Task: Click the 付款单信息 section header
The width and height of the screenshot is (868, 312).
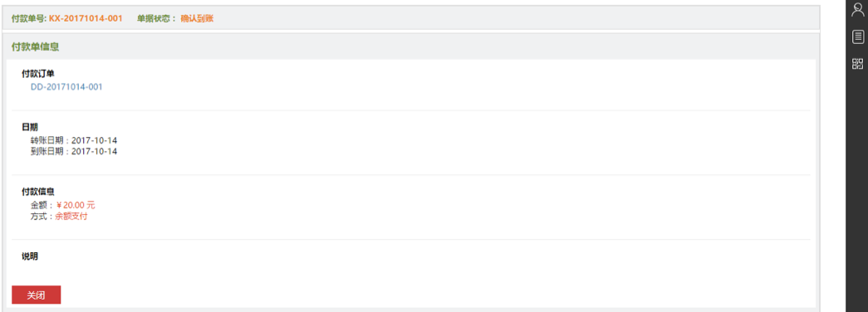Action: coord(35,47)
